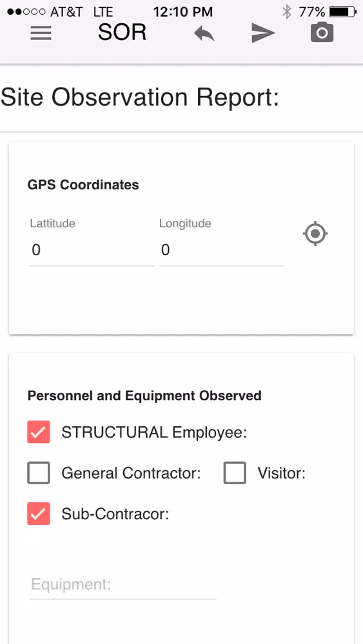Select the Lattitude input field
This screenshot has width=363, height=644.
point(92,250)
